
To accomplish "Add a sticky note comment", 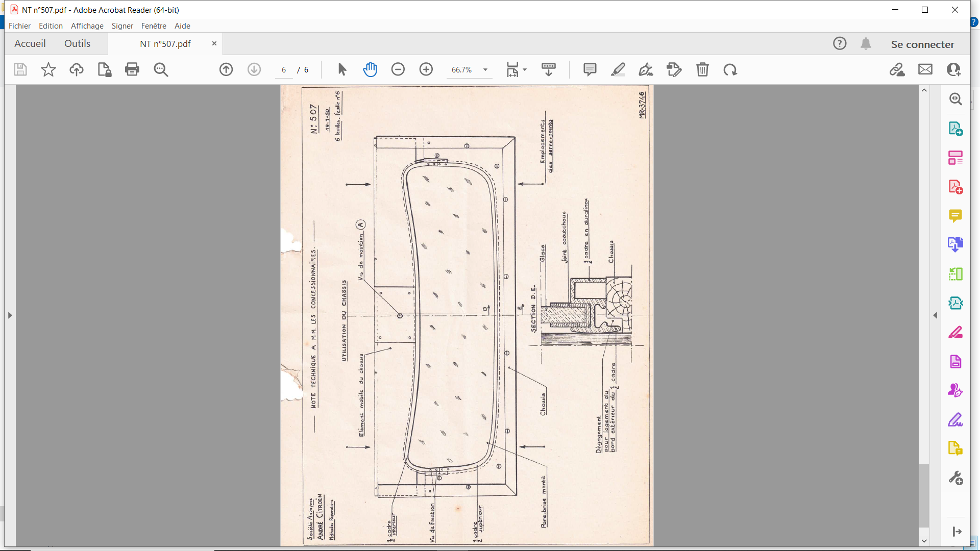I will click(x=590, y=69).
